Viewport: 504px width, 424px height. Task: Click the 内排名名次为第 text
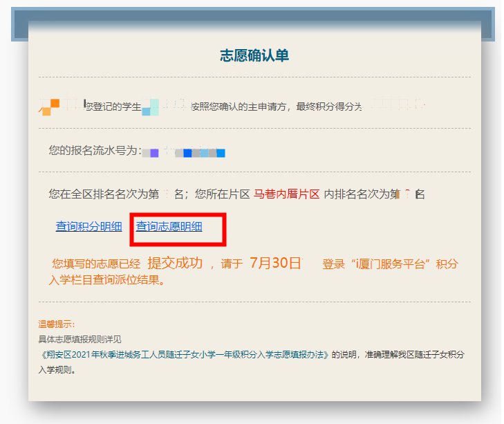click(x=362, y=194)
